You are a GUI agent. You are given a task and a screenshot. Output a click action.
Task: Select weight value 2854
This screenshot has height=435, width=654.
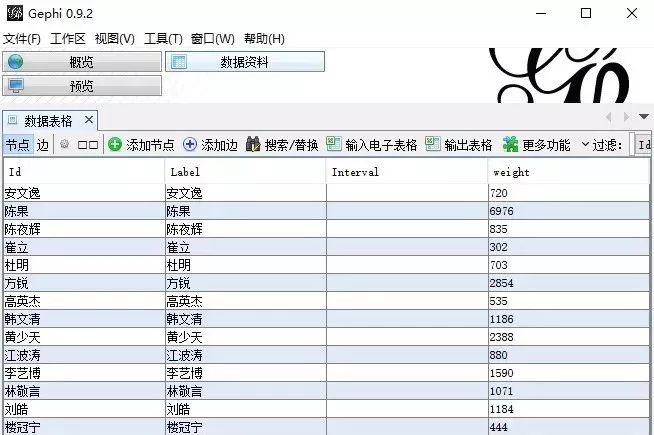(569, 283)
